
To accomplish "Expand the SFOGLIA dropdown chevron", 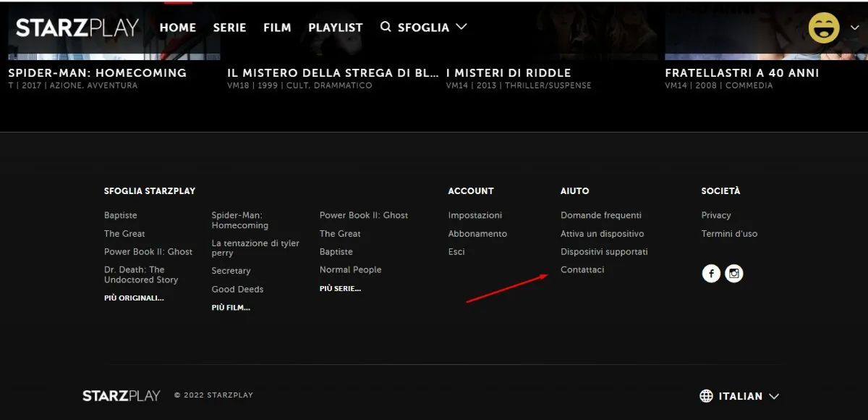I will pos(461,27).
